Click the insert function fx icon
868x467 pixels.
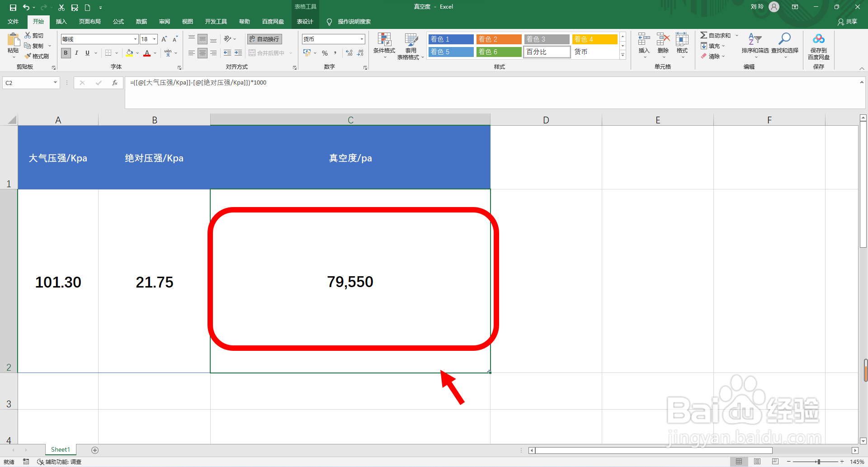[115, 83]
